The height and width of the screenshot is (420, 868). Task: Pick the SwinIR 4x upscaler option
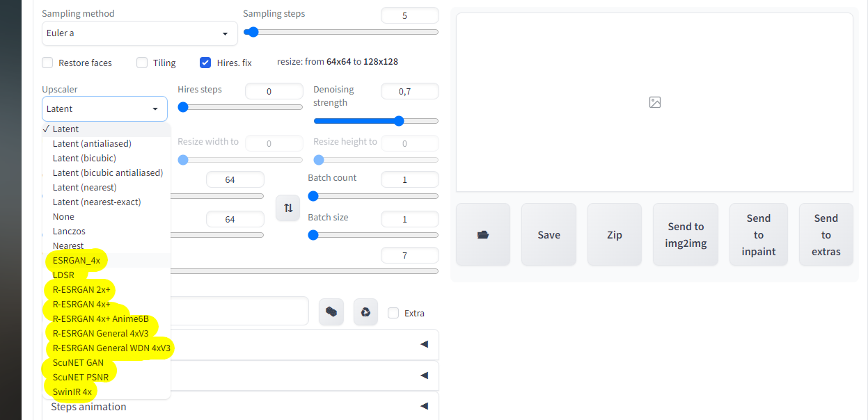pos(72,391)
